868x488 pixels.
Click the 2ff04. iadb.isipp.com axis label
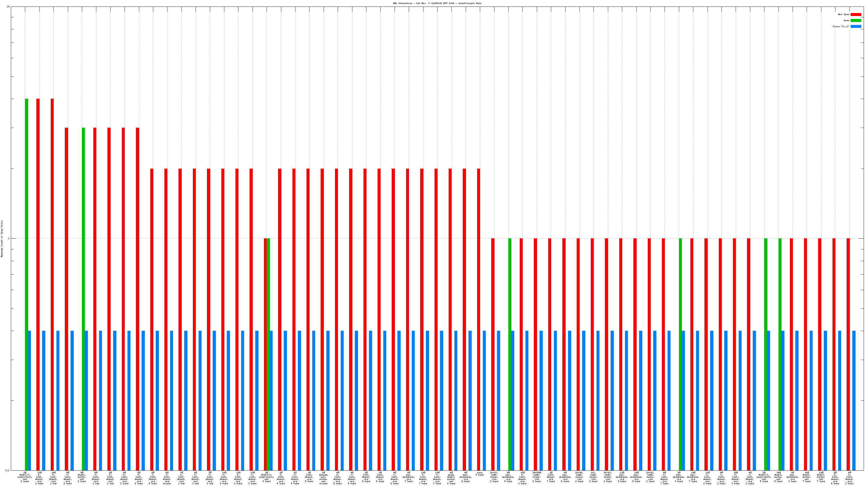click(579, 477)
